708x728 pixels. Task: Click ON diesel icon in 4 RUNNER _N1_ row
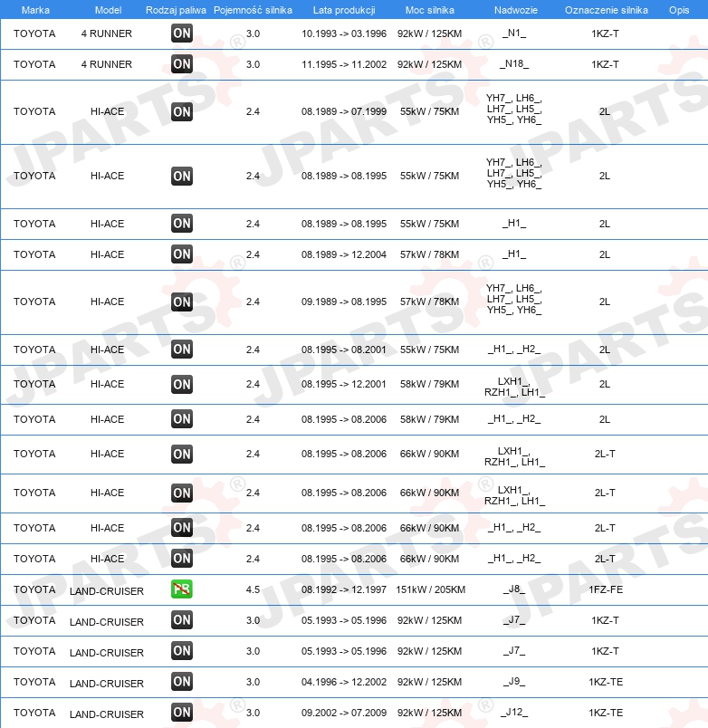pyautogui.click(x=182, y=34)
